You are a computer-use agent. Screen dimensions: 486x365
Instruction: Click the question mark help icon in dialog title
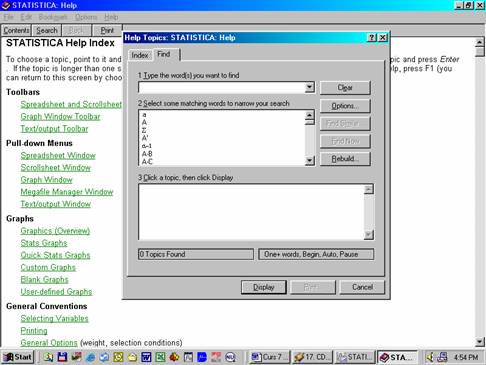(372, 38)
